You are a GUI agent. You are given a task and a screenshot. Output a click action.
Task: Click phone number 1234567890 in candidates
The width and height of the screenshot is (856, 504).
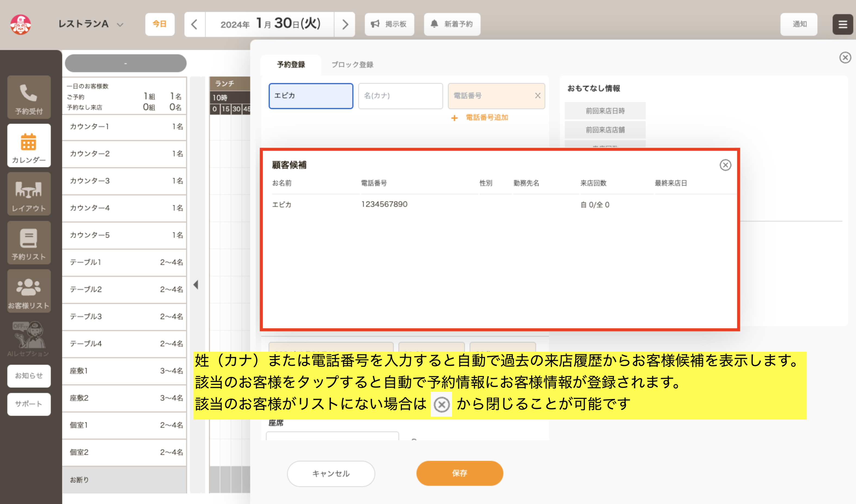pyautogui.click(x=384, y=204)
